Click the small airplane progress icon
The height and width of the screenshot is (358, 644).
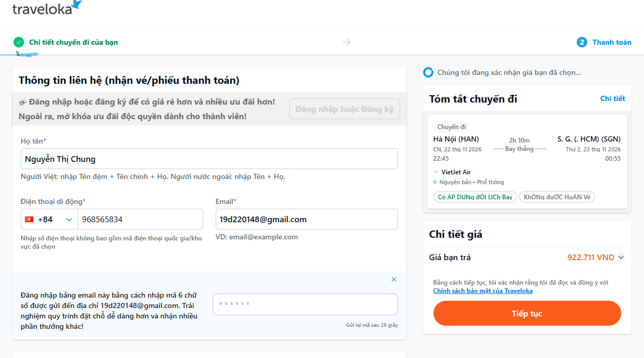[27, 54]
